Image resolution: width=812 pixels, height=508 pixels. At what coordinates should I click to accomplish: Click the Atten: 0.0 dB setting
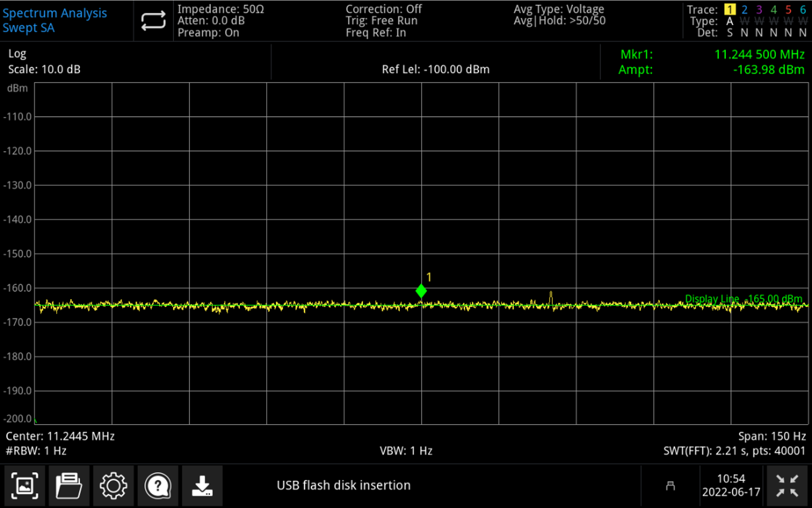(x=211, y=21)
